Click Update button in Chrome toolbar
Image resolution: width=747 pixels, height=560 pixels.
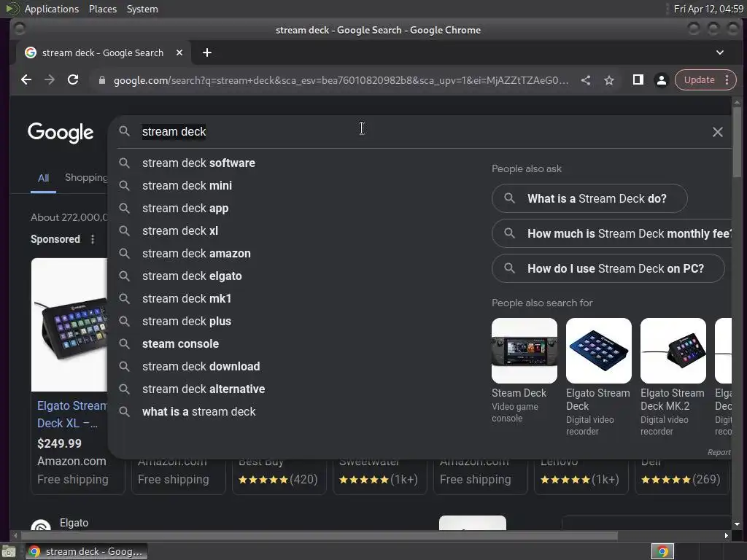pos(699,80)
